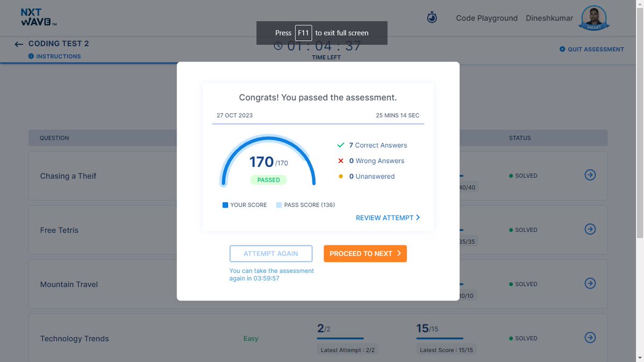Click Latest Attempt : 2/2 tag
644x362 pixels.
347,350
